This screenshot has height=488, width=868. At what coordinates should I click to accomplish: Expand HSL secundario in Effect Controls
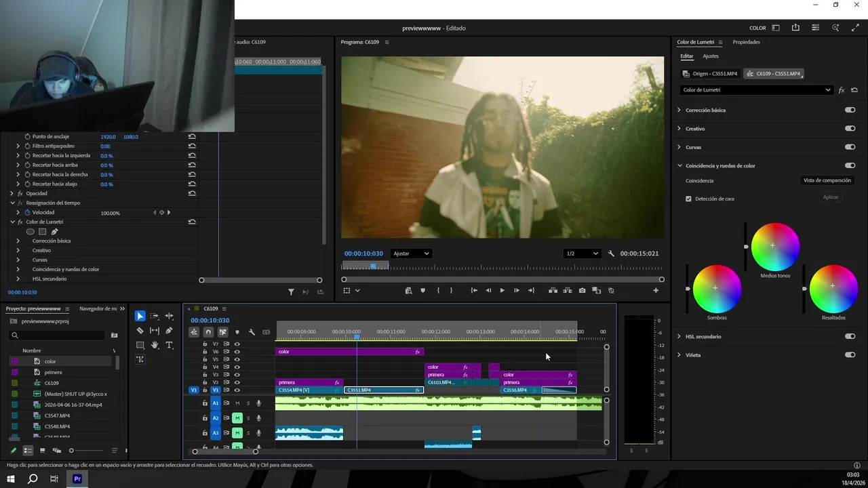(x=18, y=279)
